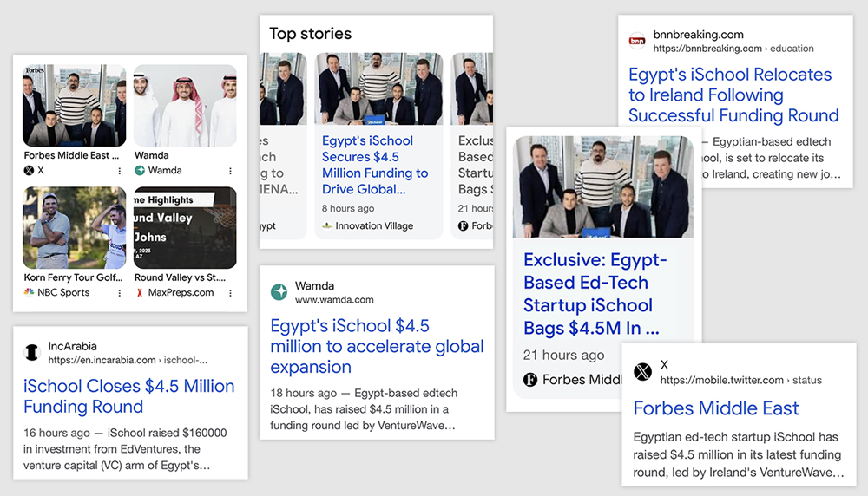The image size is (868, 496).
Task: Click the 'Korn Ferry Tour Golf...' caption
Action: pyautogui.click(x=73, y=277)
